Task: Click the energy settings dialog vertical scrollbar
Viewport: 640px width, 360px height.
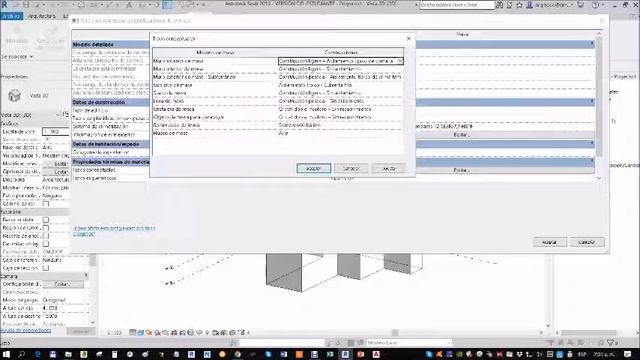Action: click(x=599, y=96)
